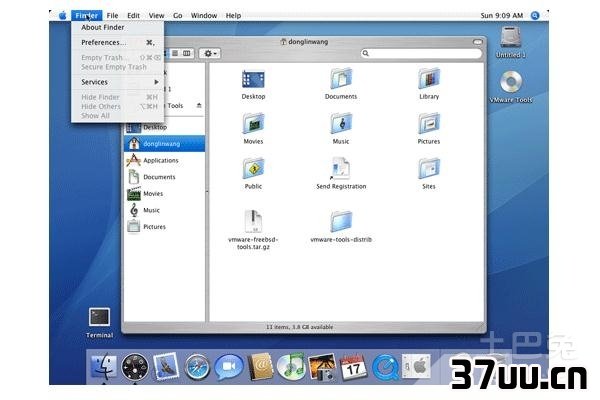Open Address Book from the Dock
The height and width of the screenshot is (400, 600).
click(x=260, y=367)
